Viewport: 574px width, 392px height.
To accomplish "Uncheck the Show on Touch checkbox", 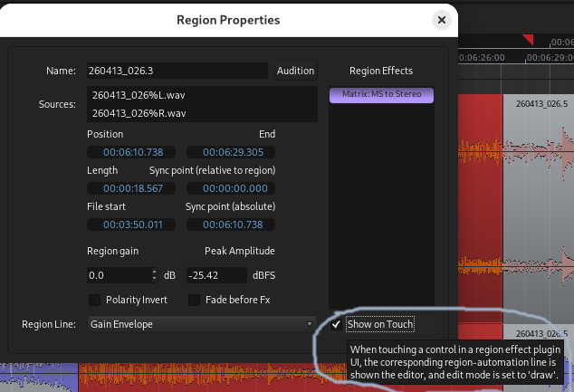I will (336, 324).
